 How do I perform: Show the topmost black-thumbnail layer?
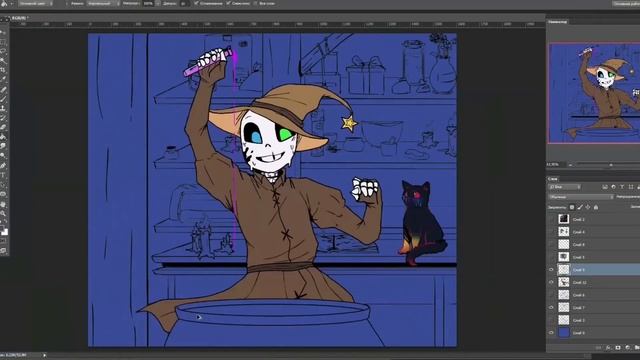tap(551, 219)
